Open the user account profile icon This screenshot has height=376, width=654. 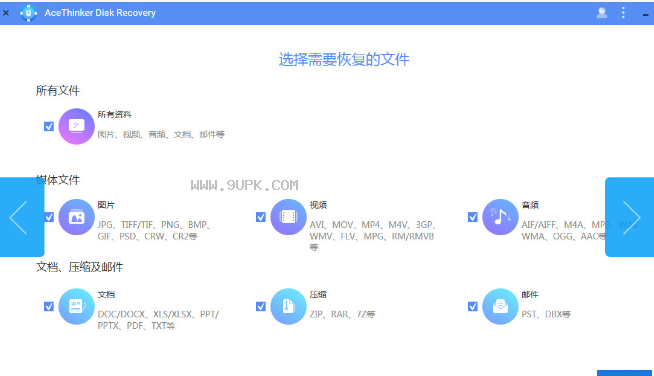(601, 13)
